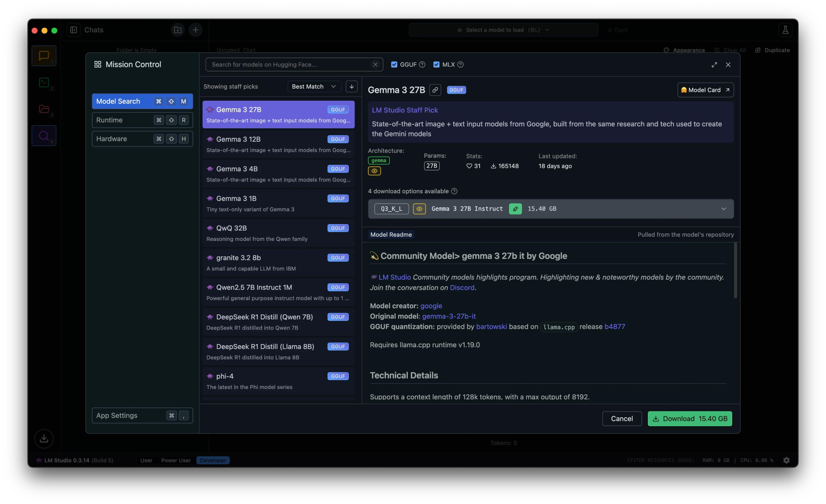Start a new chat with plus icon
Image resolution: width=826 pixels, height=504 pixels.
pyautogui.click(x=196, y=30)
